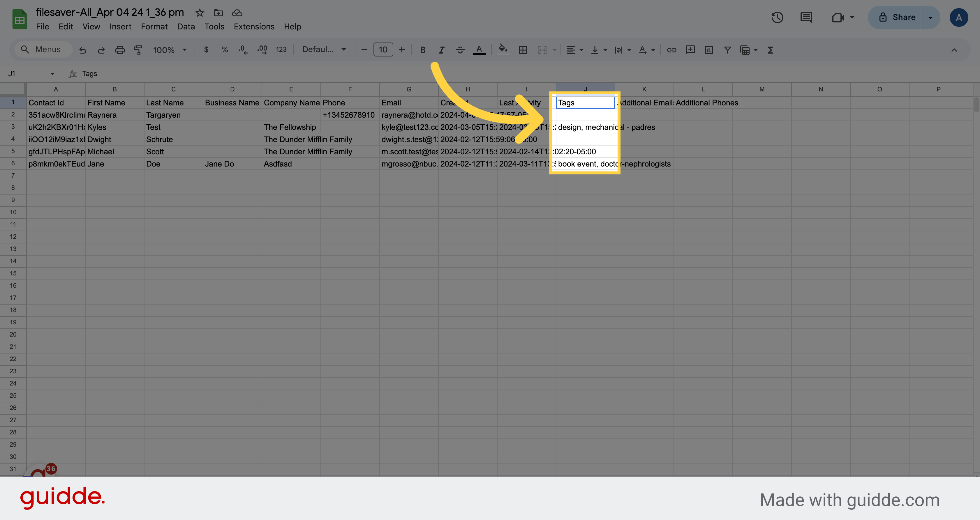The image size is (980, 520).
Task: Open the Default font dropdown
Action: 324,49
